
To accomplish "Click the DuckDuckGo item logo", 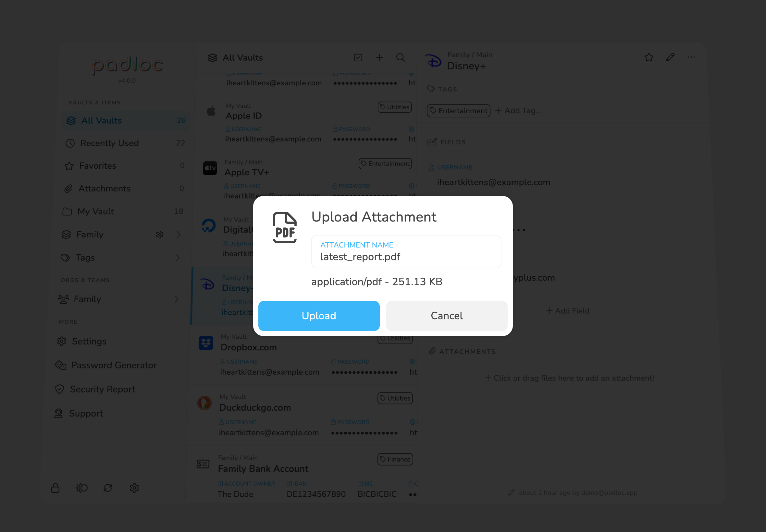I will 204,403.
